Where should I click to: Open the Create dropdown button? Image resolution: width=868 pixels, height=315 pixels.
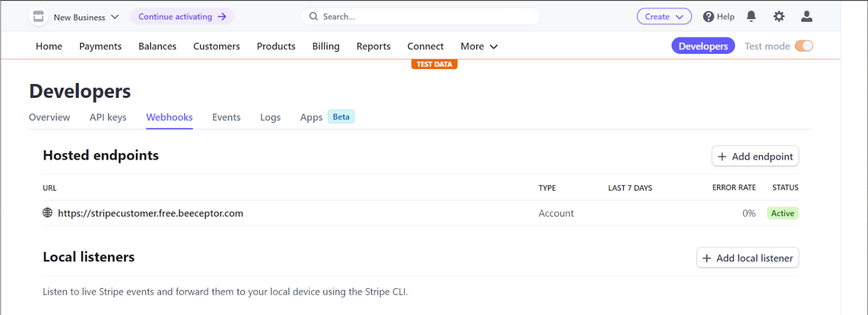(x=664, y=16)
